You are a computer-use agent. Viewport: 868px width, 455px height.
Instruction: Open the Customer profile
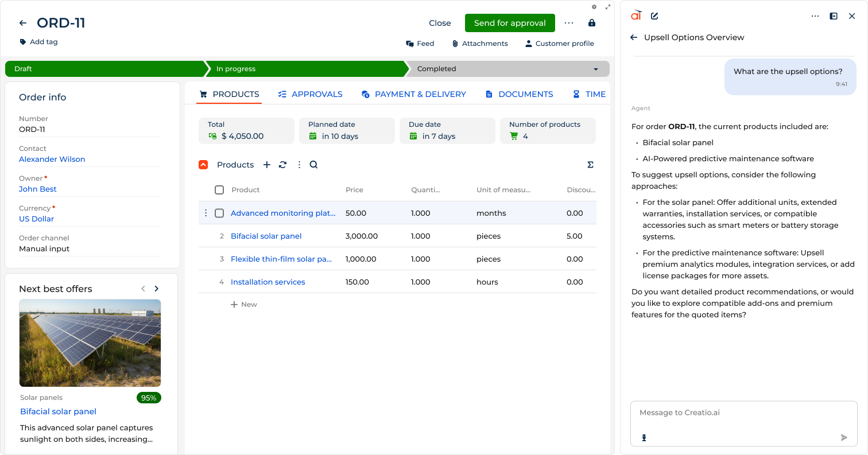(x=559, y=43)
